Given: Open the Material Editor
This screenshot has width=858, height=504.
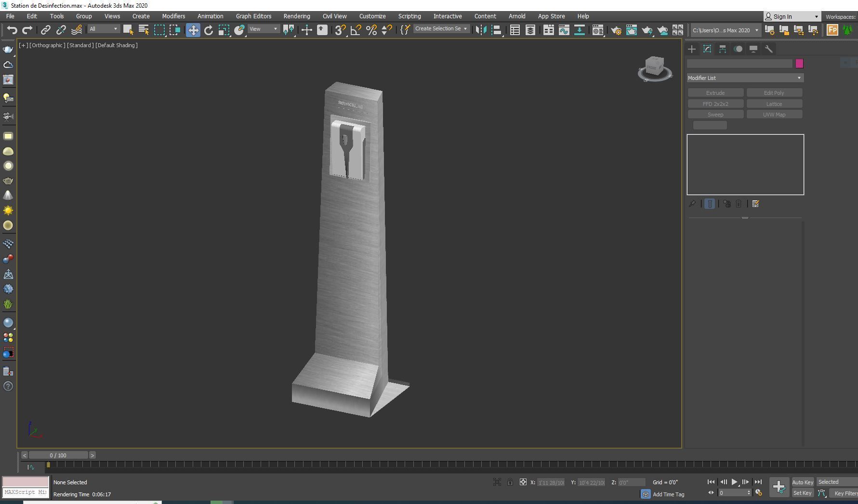Looking at the screenshot, I should pyautogui.click(x=598, y=30).
